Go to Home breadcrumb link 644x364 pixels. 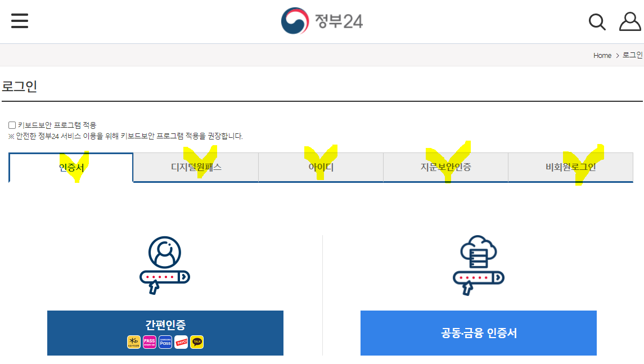(x=602, y=56)
